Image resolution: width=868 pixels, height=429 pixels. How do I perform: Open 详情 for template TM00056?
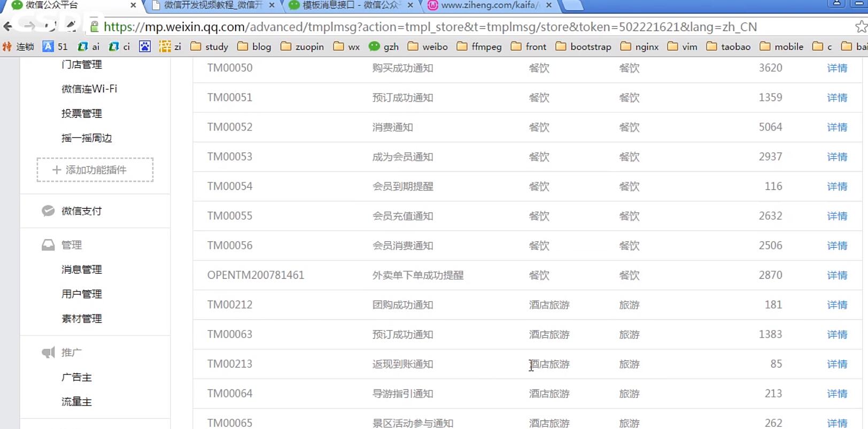pos(837,246)
